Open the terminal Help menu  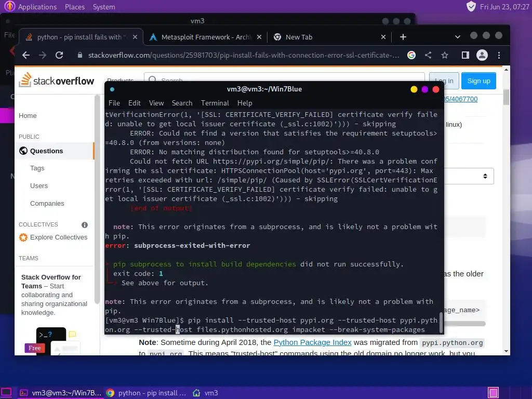pyautogui.click(x=245, y=103)
